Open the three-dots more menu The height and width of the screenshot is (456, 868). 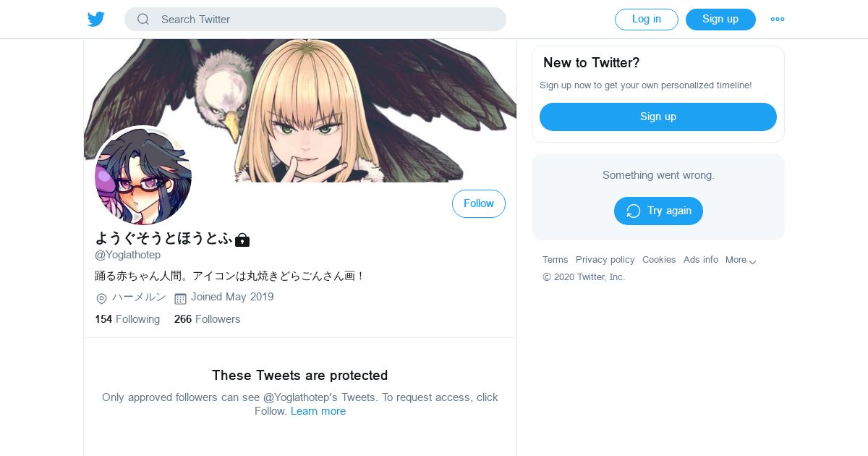[x=778, y=20]
